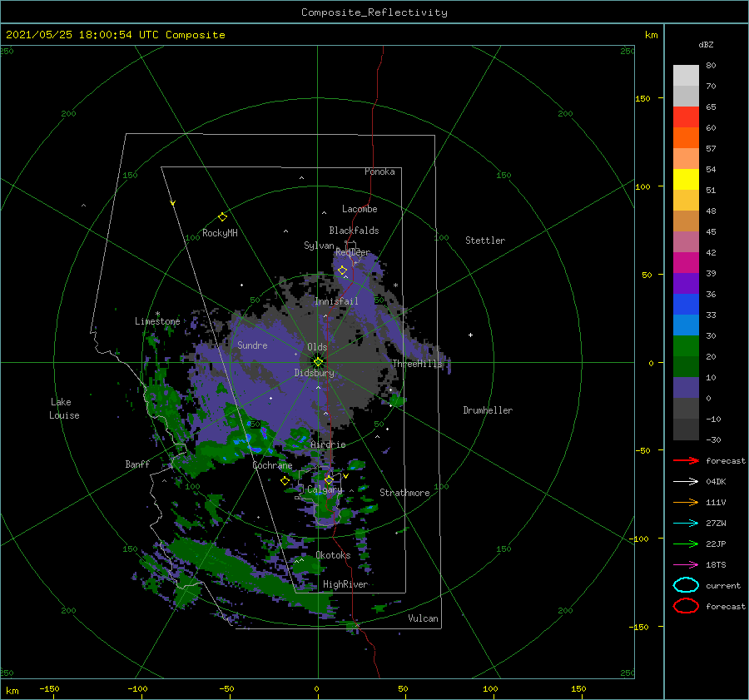Click the Composite_Reflectivity title
The width and height of the screenshot is (749, 700).
374,12
